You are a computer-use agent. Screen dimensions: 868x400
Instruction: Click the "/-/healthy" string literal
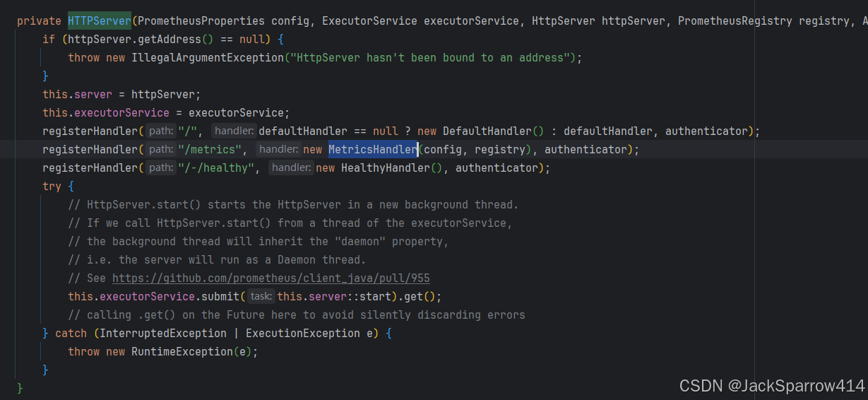click(x=218, y=168)
